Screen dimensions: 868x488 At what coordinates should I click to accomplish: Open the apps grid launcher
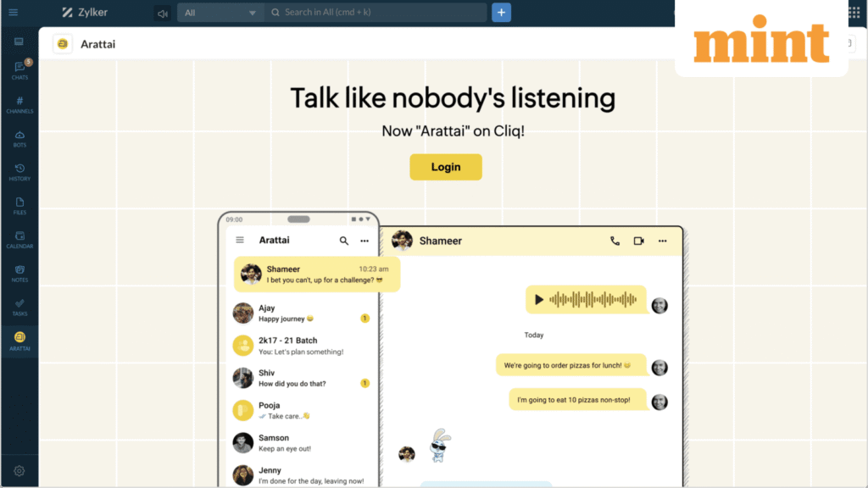pyautogui.click(x=854, y=12)
